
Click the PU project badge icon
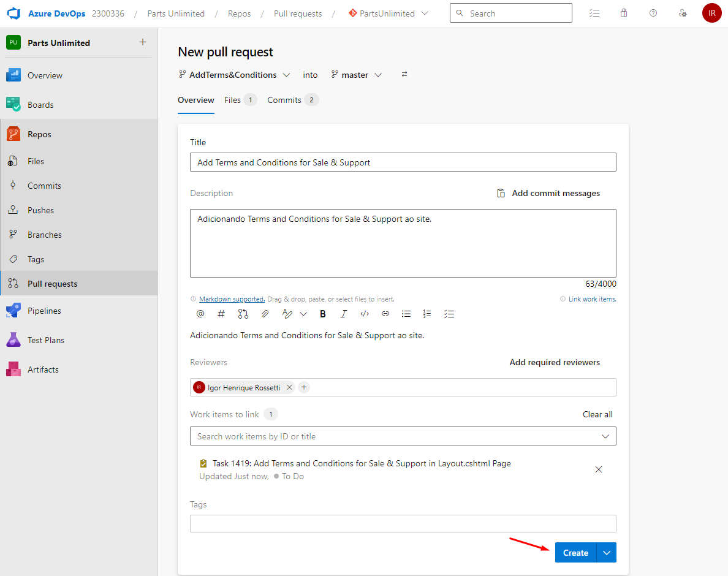(x=13, y=42)
